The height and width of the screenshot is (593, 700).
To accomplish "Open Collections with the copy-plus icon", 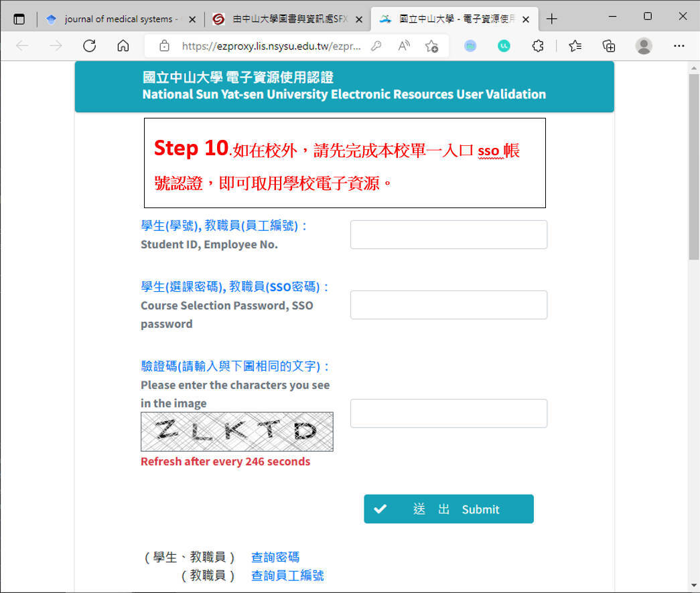I will [x=608, y=46].
